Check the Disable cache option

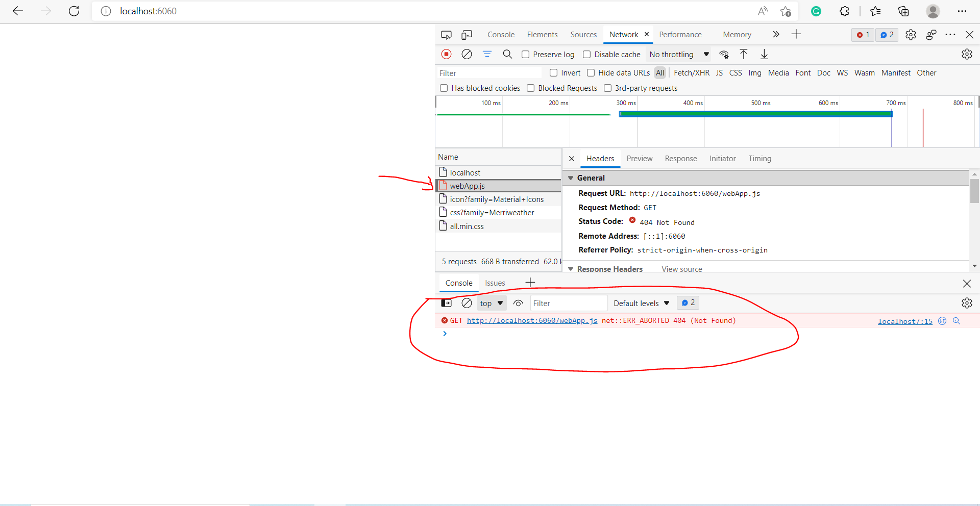586,55
